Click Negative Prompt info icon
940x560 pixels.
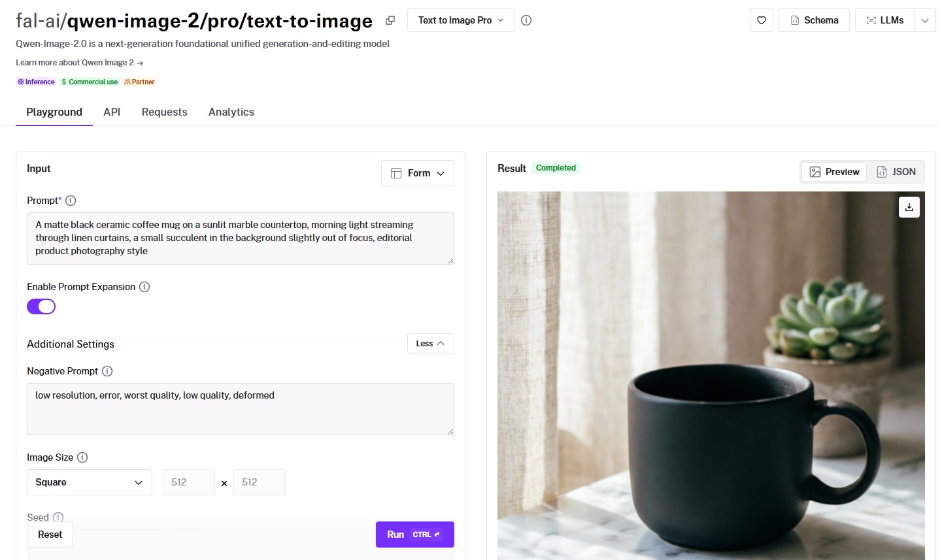point(107,371)
